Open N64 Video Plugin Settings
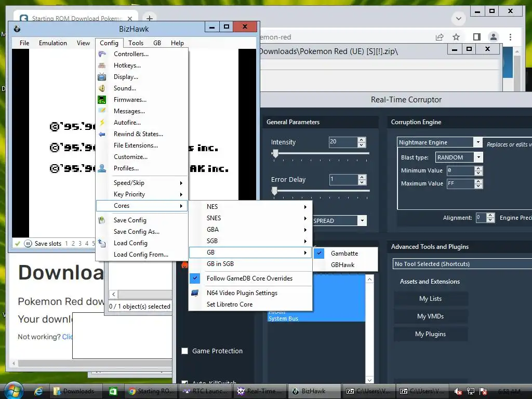The height and width of the screenshot is (399, 532). [x=250, y=293]
